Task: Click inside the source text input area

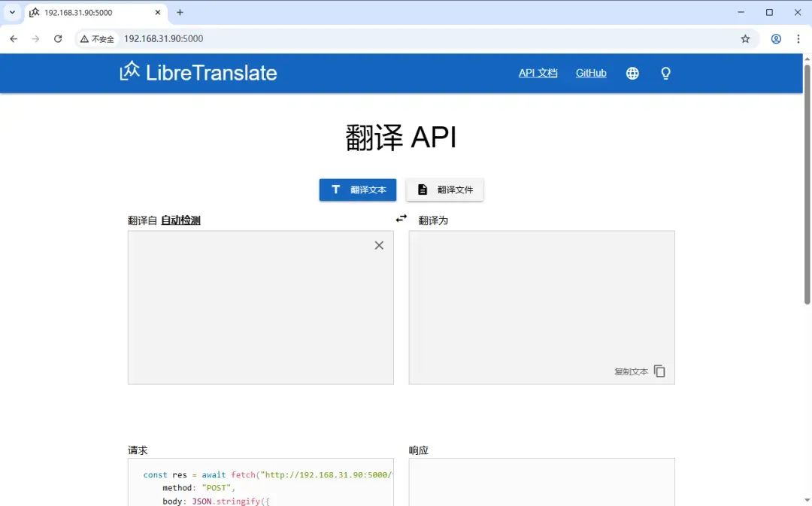Action: (260, 308)
